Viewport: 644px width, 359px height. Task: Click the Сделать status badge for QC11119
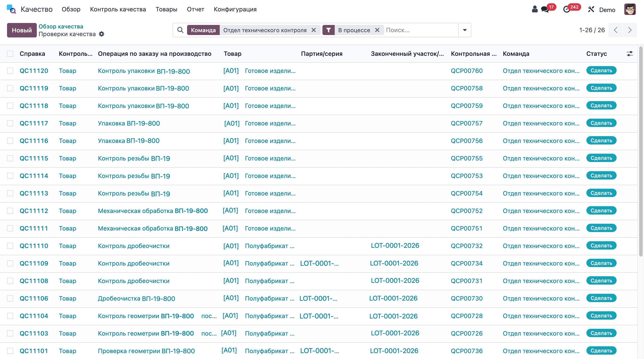pyautogui.click(x=601, y=88)
